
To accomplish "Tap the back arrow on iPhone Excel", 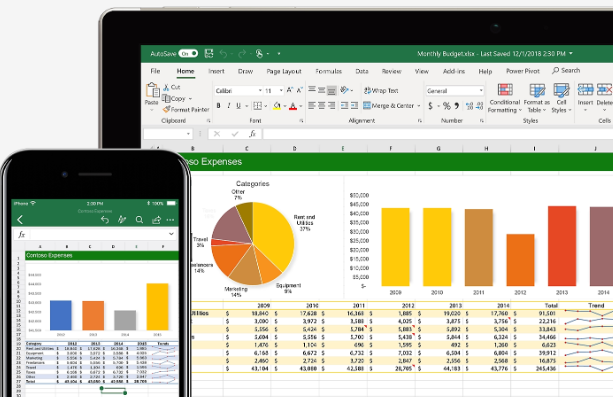I will click(20, 220).
